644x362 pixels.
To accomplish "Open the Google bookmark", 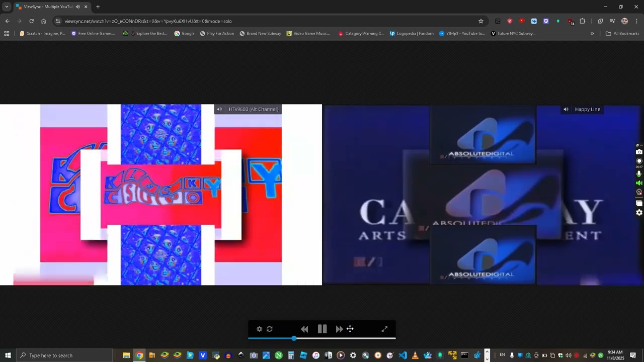I will pyautogui.click(x=184, y=34).
